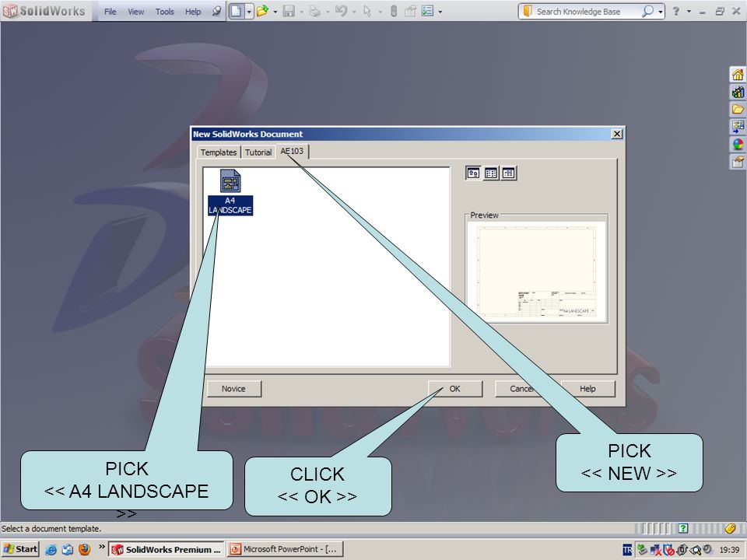Switch to the Templates tab

(x=218, y=152)
